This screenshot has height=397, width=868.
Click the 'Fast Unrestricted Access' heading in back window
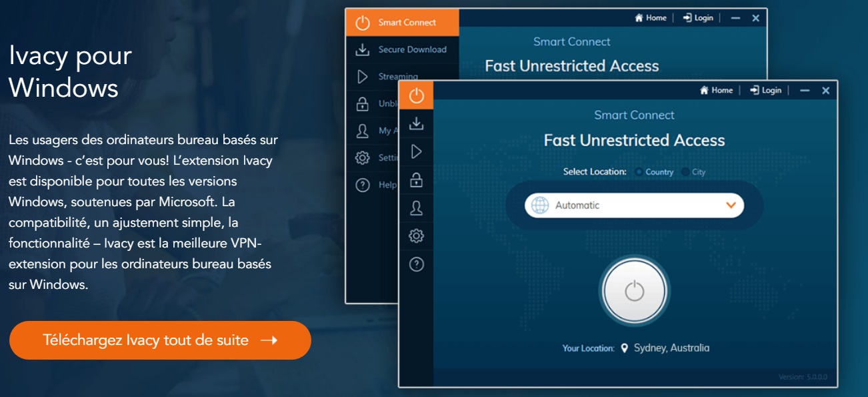click(x=572, y=66)
